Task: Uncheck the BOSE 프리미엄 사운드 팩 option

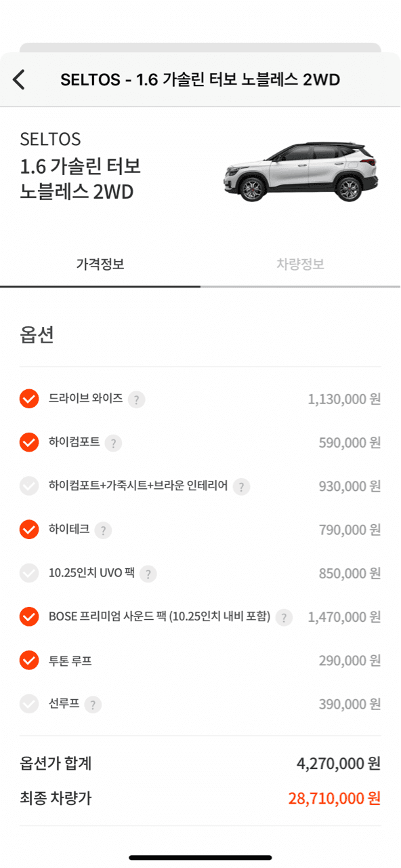Action: click(x=28, y=617)
